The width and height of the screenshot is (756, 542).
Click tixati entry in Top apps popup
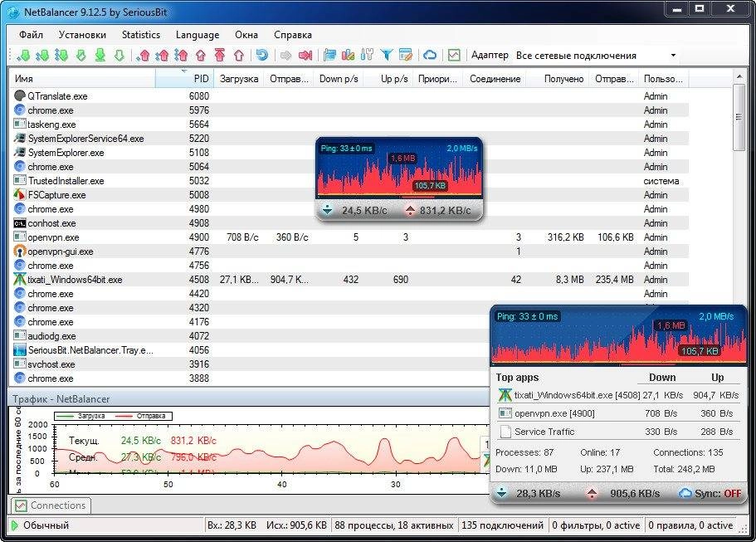(618, 395)
